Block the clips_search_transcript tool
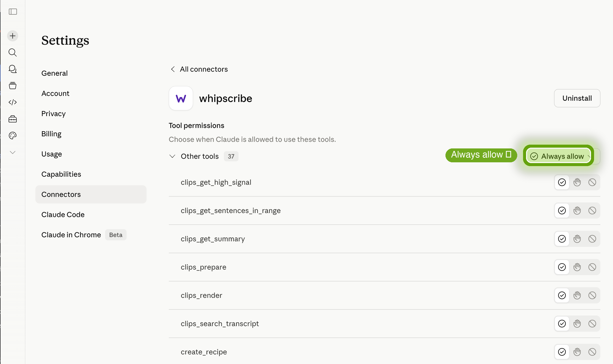Image resolution: width=613 pixels, height=364 pixels. point(592,324)
